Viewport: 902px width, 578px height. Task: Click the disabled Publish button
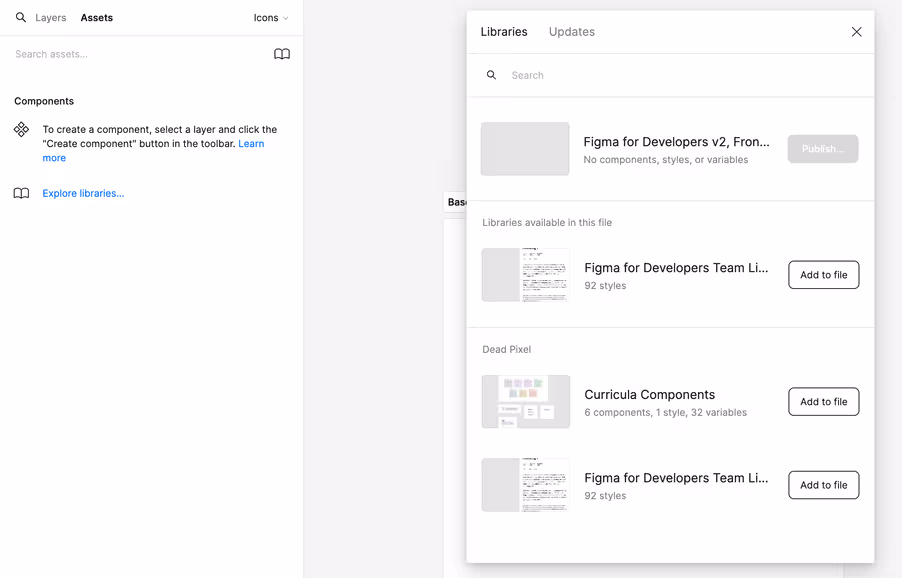click(823, 149)
